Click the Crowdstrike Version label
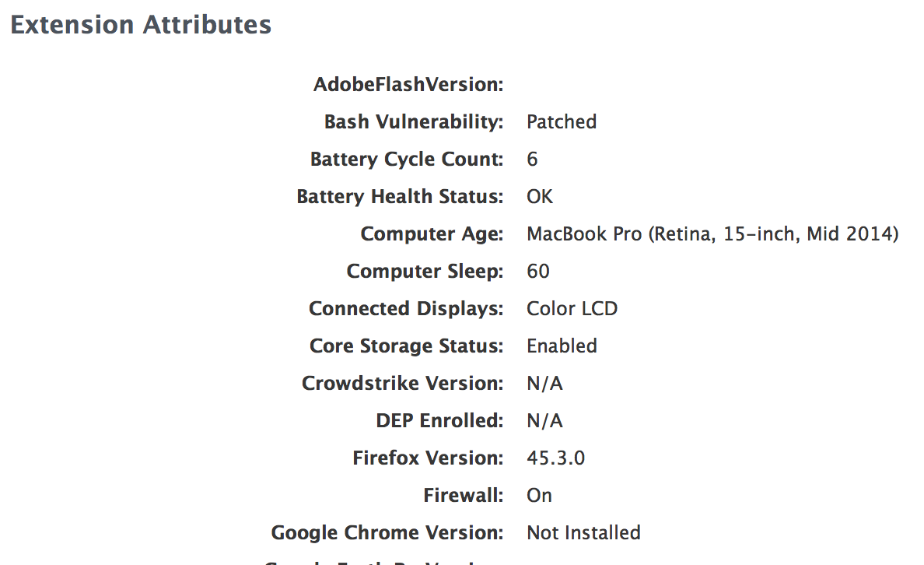This screenshot has width=924, height=565. (402, 384)
